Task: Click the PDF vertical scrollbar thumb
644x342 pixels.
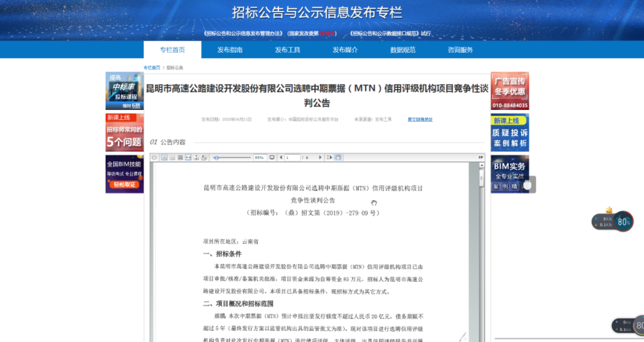Action: pyautogui.click(x=482, y=178)
